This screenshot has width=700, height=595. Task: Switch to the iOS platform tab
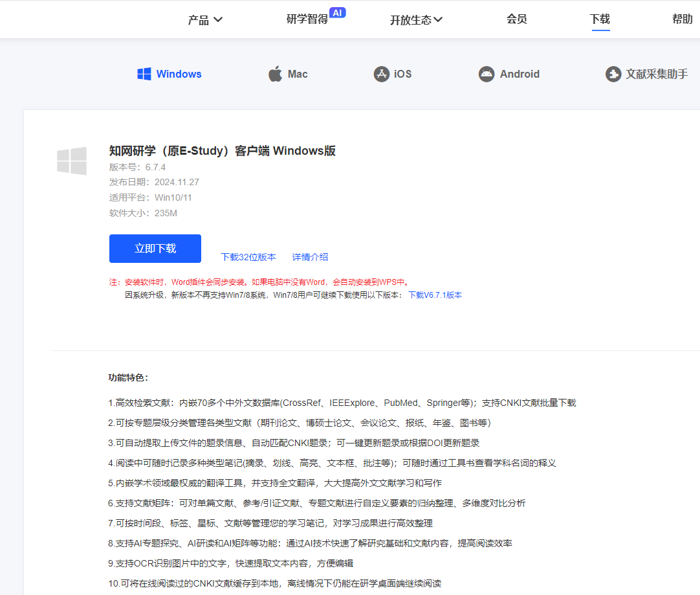coord(393,74)
